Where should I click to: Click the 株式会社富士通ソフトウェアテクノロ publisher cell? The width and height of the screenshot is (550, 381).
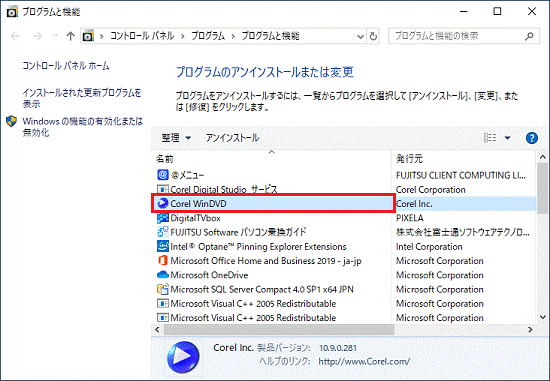pyautogui.click(x=463, y=232)
